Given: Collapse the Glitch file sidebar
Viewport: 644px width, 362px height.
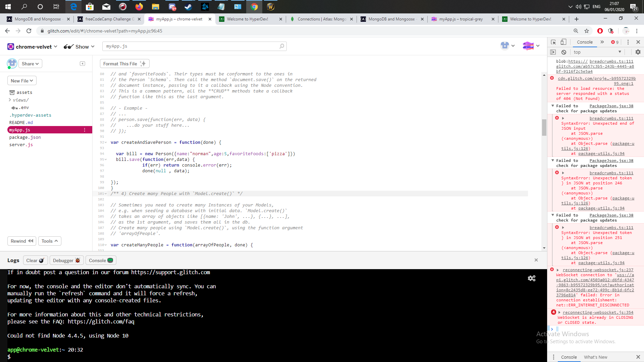Looking at the screenshot, I should click(83, 64).
